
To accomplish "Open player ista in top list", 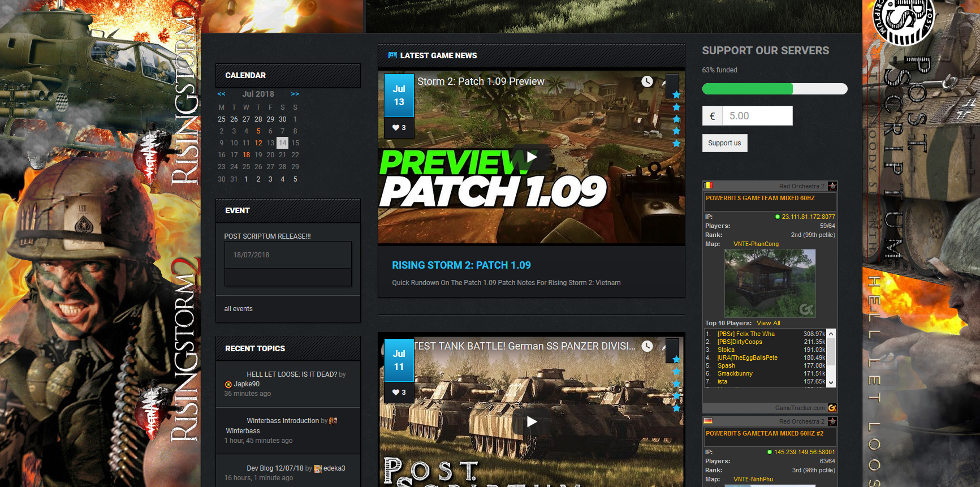I will [x=723, y=382].
